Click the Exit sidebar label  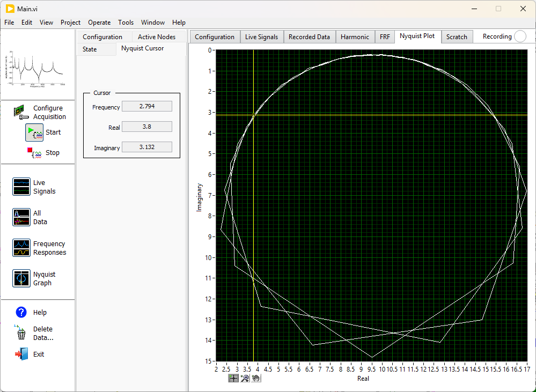click(x=39, y=354)
